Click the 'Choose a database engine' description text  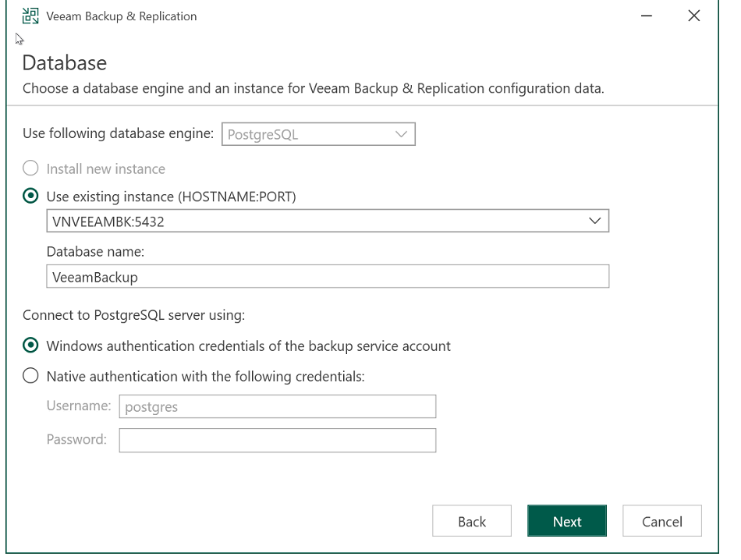(314, 88)
